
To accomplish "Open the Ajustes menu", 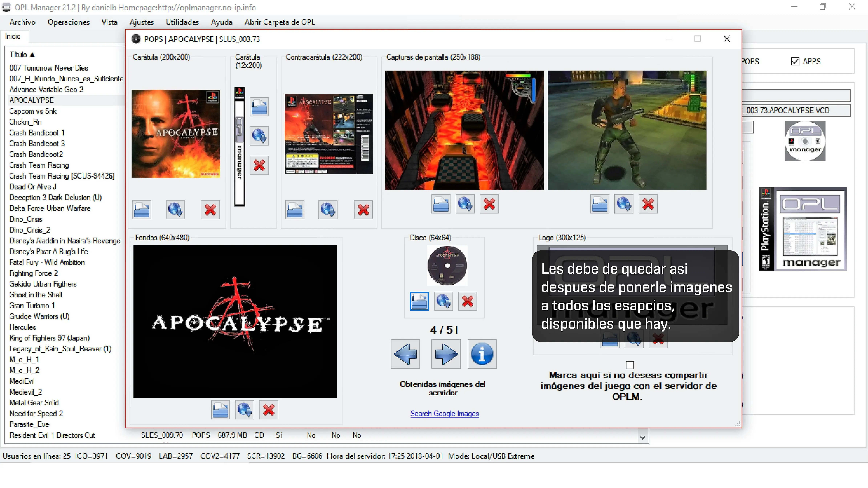I will click(x=142, y=22).
